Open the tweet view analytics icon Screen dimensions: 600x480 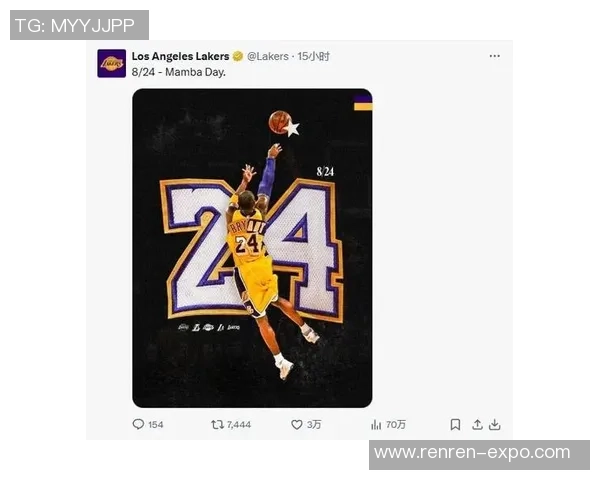(376, 424)
